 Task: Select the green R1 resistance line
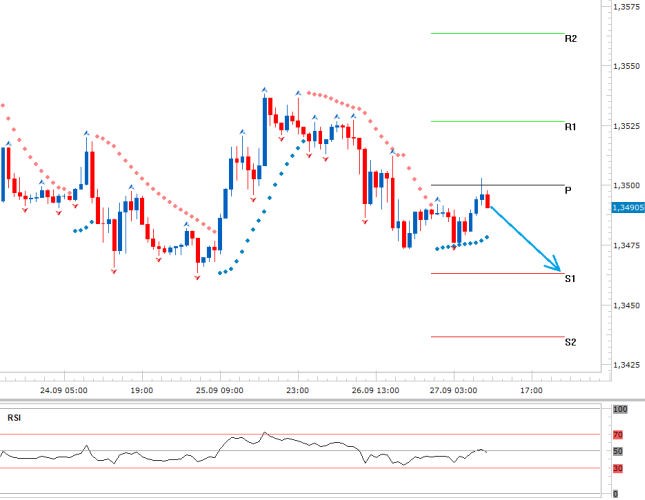click(497, 121)
